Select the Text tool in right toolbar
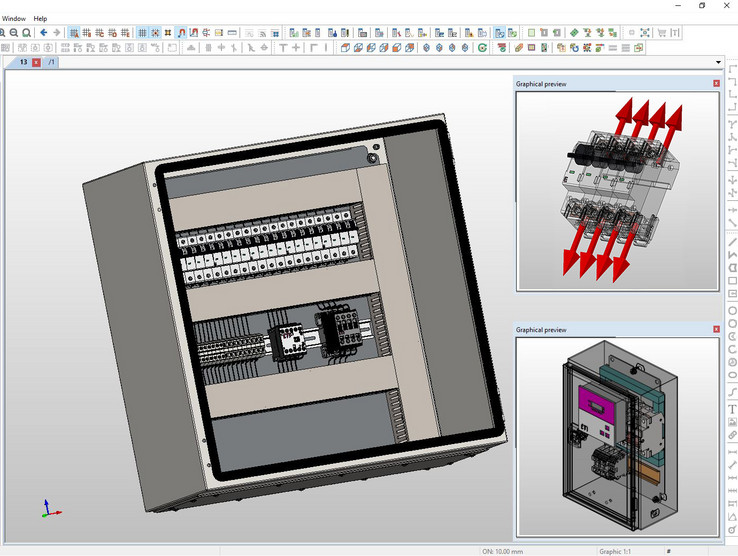The width and height of the screenshot is (738, 556). click(x=732, y=407)
